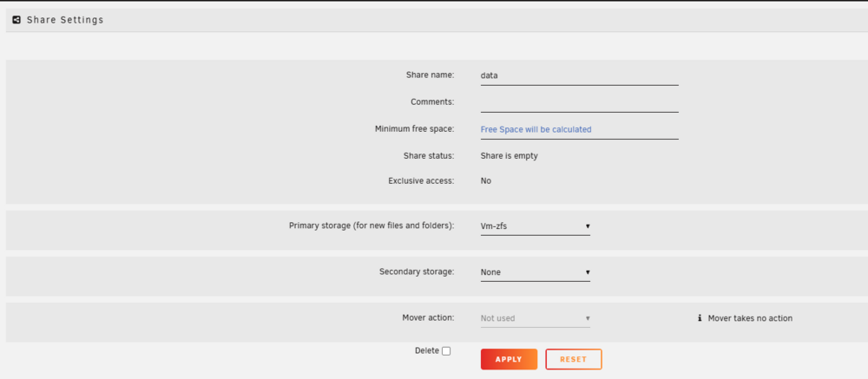Screen dimensions: 868x379
Task: Click the 'Delete' label text
Action: (x=427, y=350)
